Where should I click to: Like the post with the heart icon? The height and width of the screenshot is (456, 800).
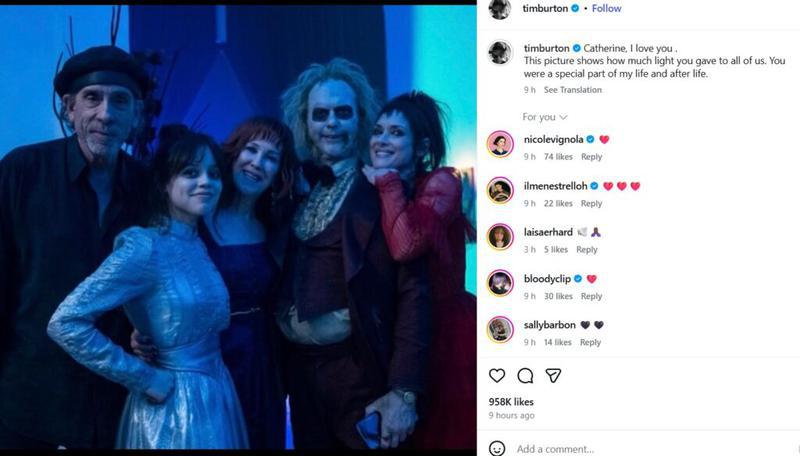click(497, 376)
